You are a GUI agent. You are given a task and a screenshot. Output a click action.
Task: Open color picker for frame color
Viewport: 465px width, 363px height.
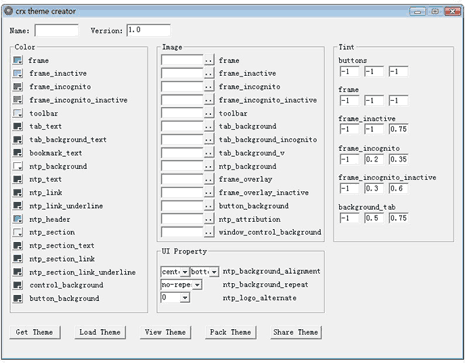point(18,60)
